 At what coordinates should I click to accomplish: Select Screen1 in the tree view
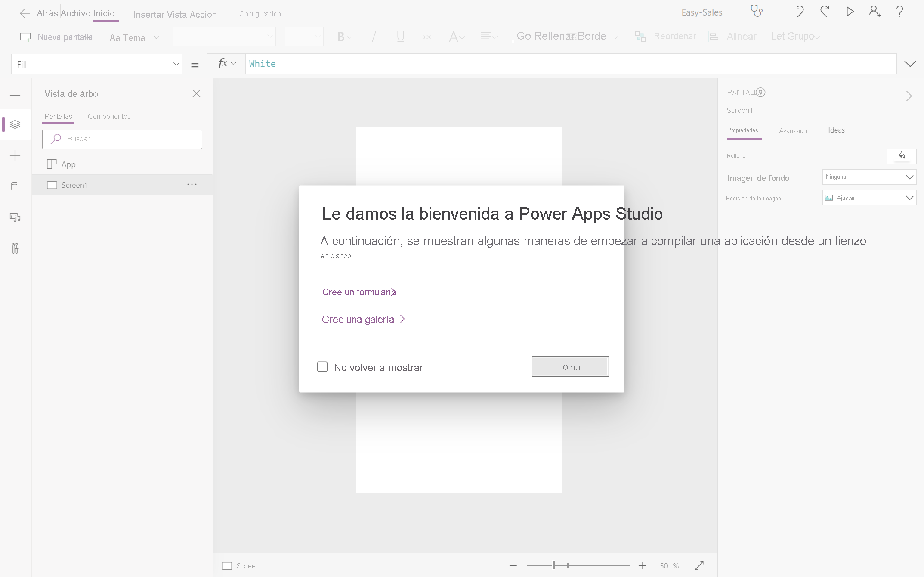click(122, 185)
